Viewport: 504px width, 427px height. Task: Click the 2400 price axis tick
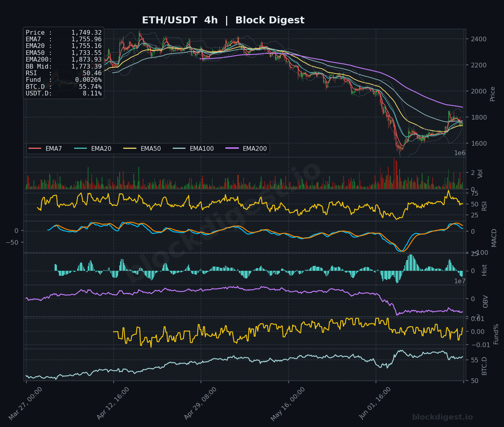pyautogui.click(x=478, y=39)
